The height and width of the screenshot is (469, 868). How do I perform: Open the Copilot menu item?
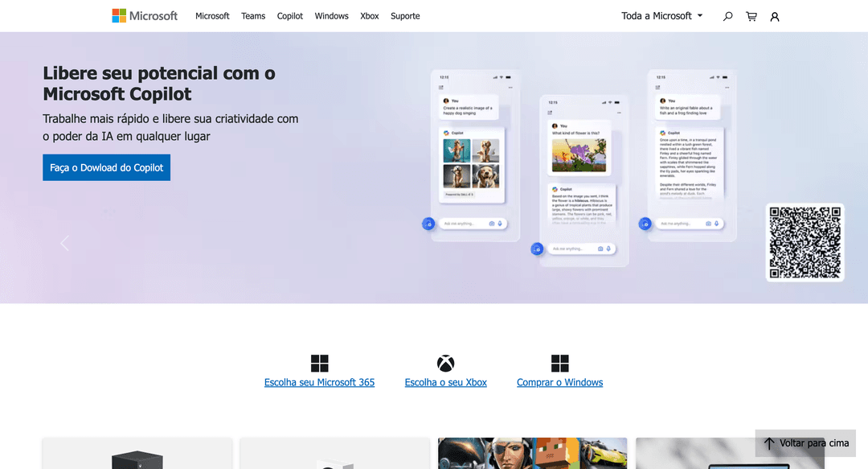290,16
